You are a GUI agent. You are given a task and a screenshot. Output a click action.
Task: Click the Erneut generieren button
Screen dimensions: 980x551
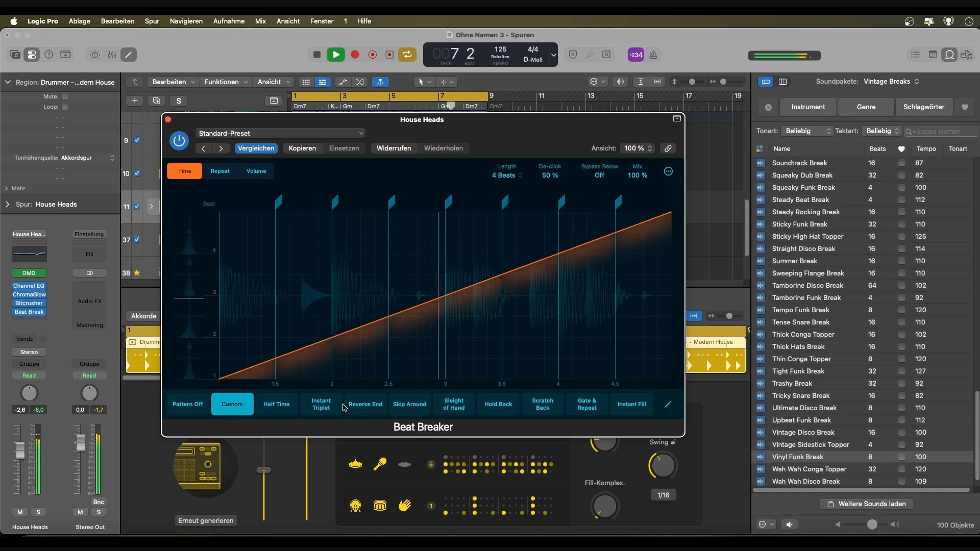click(206, 520)
